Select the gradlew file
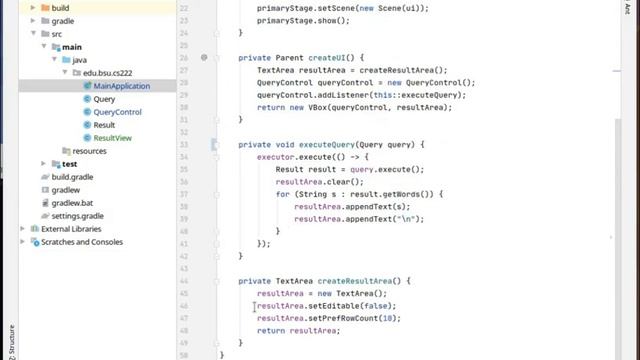This screenshot has width=640, height=360. 66,190
